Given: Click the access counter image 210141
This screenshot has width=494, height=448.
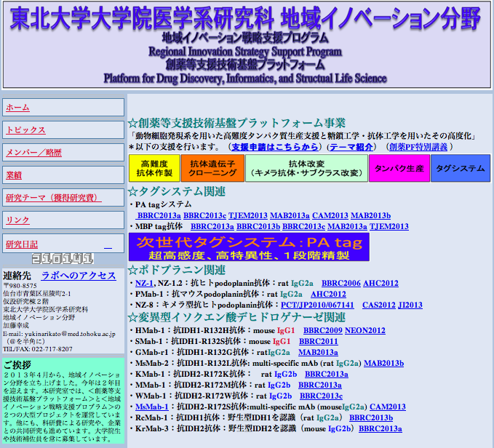Looking at the screenshot, I should tap(63, 259).
